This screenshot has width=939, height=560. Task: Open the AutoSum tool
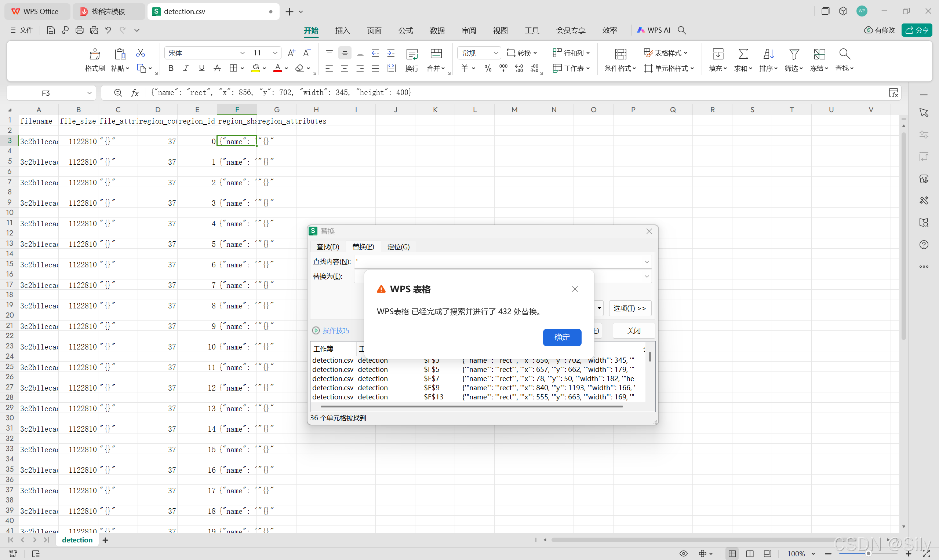(x=743, y=54)
